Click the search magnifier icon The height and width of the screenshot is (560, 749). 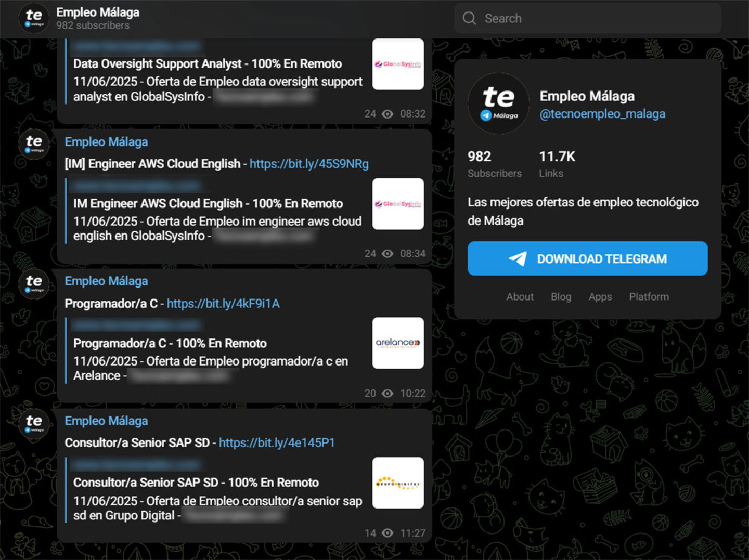[x=469, y=18]
